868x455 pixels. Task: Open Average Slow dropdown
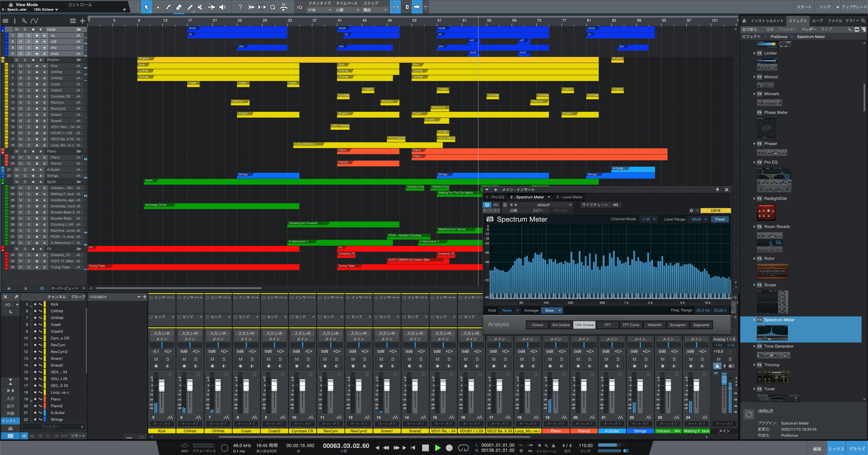[x=552, y=311]
